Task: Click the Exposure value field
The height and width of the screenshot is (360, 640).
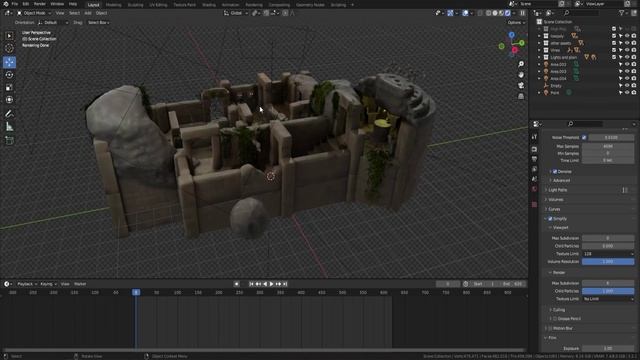Action: click(608, 349)
